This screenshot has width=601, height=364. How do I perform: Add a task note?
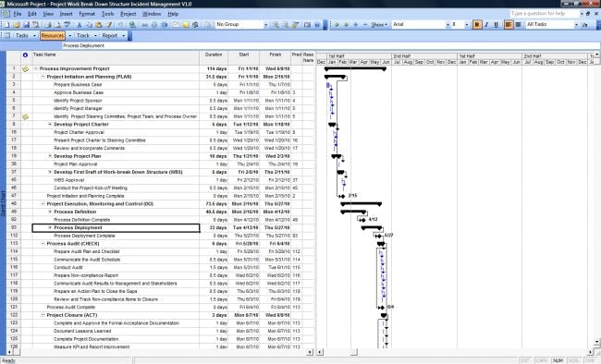(186, 25)
